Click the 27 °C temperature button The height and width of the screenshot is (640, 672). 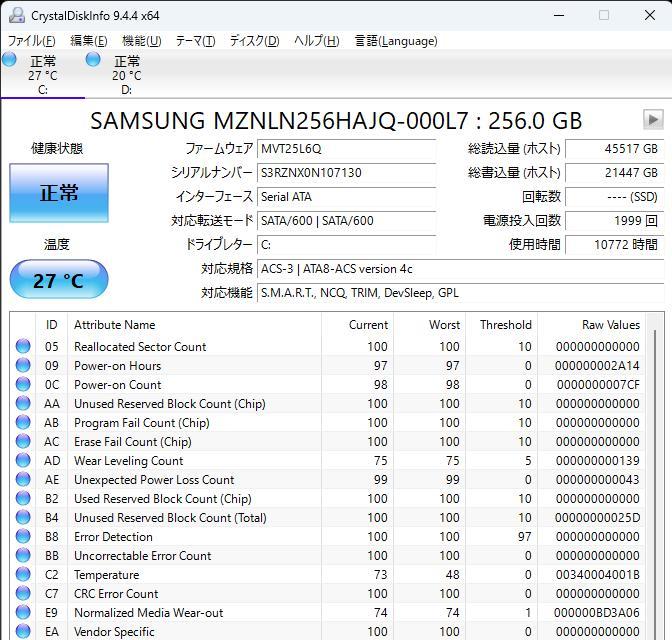[59, 279]
